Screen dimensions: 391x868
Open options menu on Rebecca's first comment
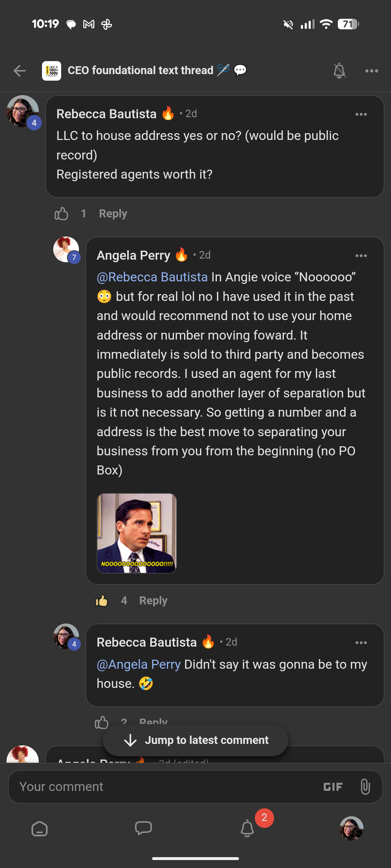tap(361, 114)
